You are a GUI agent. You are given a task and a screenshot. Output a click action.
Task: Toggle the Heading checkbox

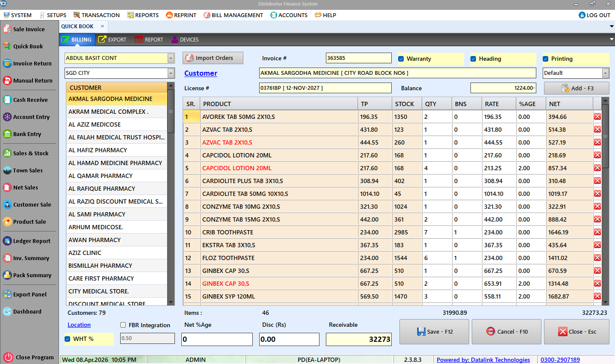click(473, 59)
